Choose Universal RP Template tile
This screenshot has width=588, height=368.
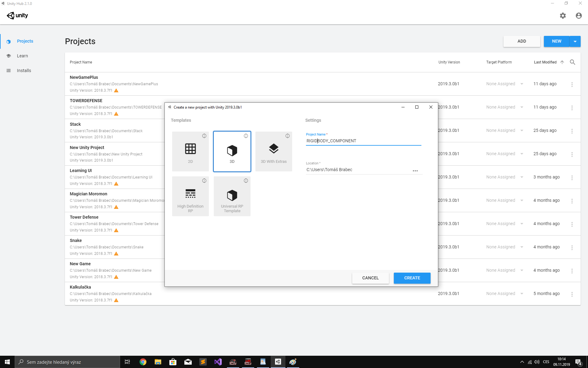click(x=232, y=196)
